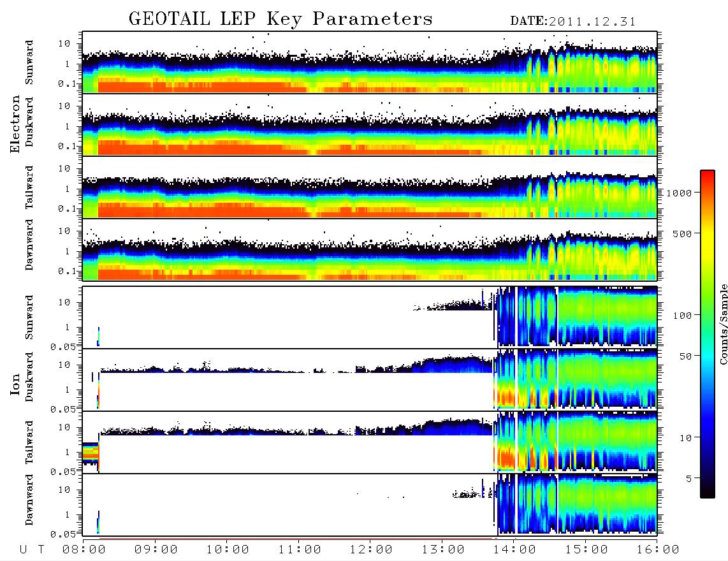Click the 500 colorbar tick value

[683, 233]
